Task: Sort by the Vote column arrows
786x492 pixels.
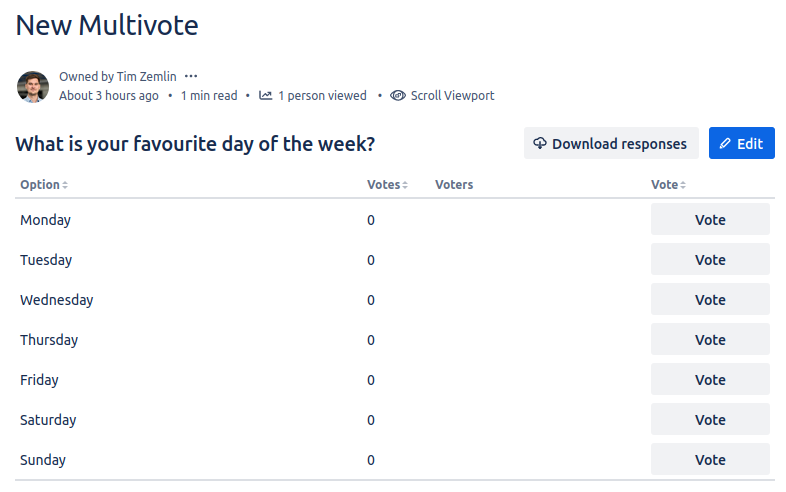Action: (683, 185)
